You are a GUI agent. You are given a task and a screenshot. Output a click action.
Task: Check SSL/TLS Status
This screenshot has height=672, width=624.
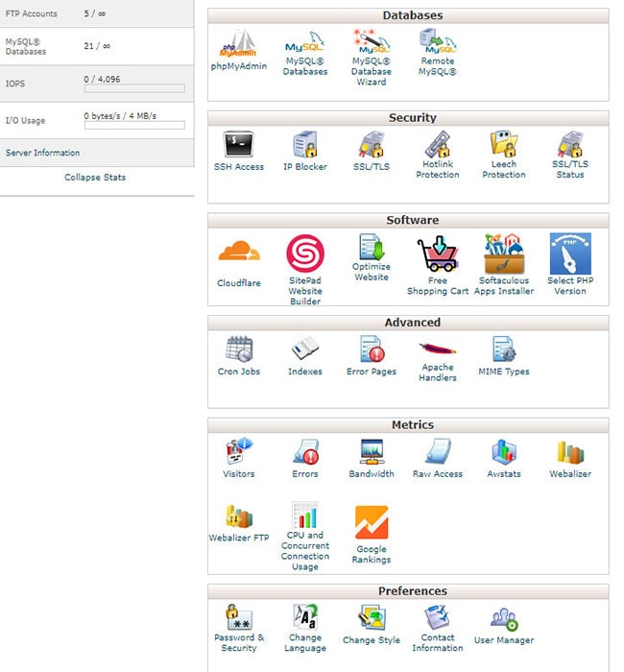pos(570,155)
